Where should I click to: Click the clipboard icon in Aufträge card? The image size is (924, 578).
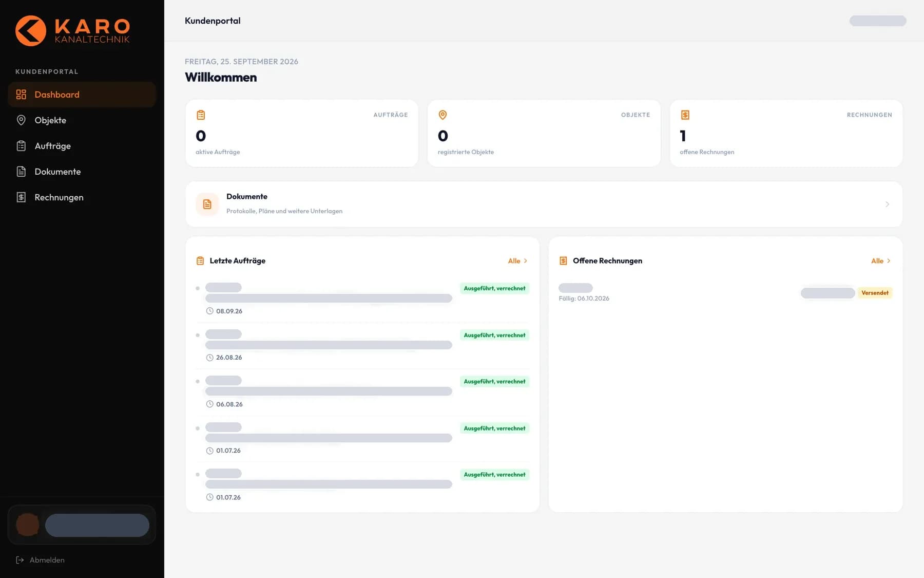click(201, 115)
